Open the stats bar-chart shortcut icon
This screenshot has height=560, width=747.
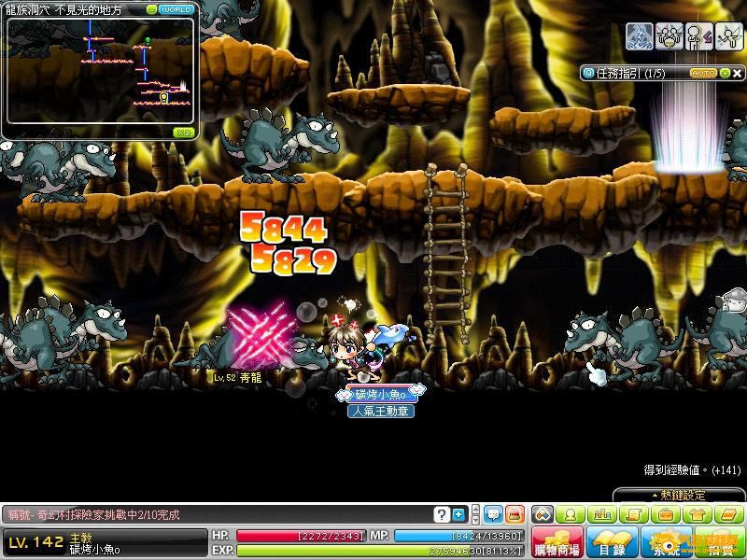click(x=602, y=514)
